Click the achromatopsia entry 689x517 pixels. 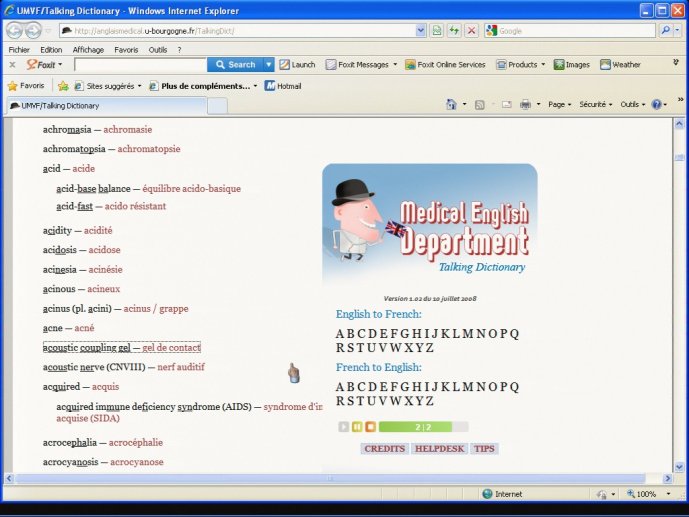[112, 149]
